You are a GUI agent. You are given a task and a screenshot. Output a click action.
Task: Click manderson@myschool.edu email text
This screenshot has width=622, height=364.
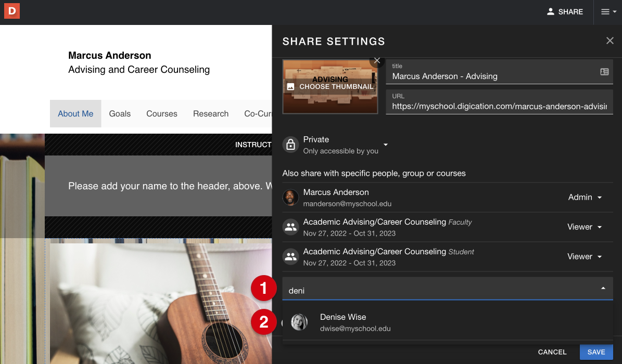(347, 204)
